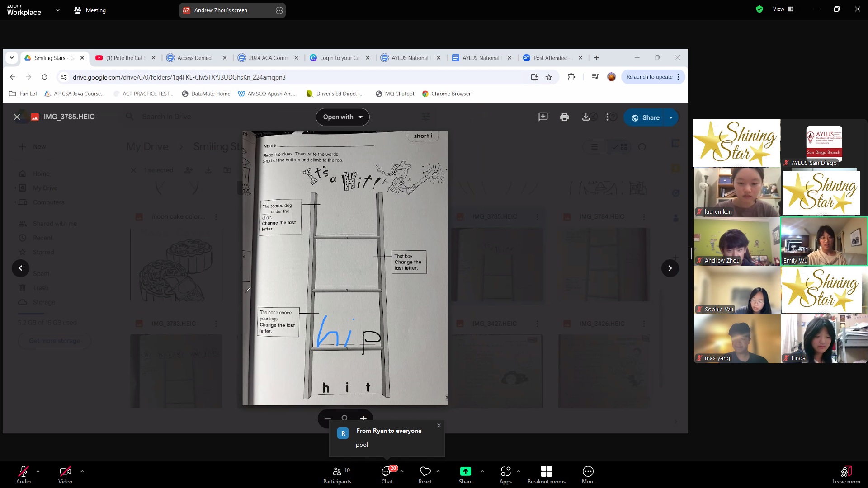The height and width of the screenshot is (488, 868).
Task: Print the previewed image
Action: point(564,117)
